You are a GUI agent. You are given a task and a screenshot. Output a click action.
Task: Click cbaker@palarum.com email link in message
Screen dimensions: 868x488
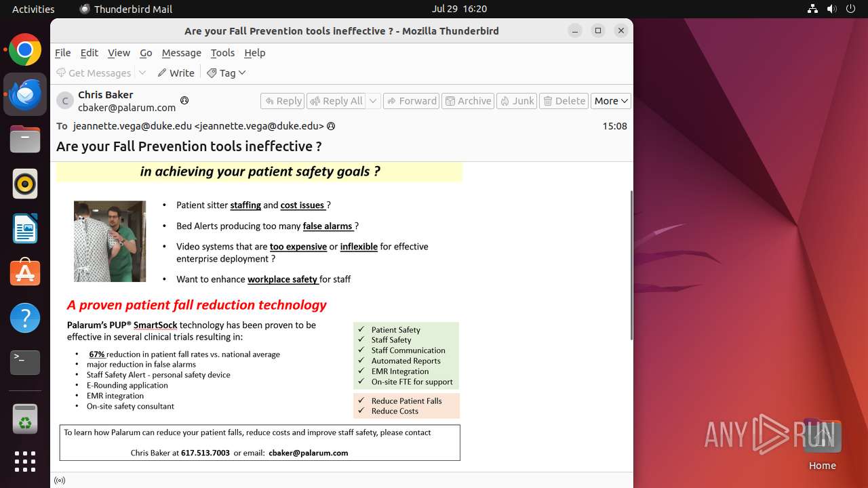[x=308, y=453]
